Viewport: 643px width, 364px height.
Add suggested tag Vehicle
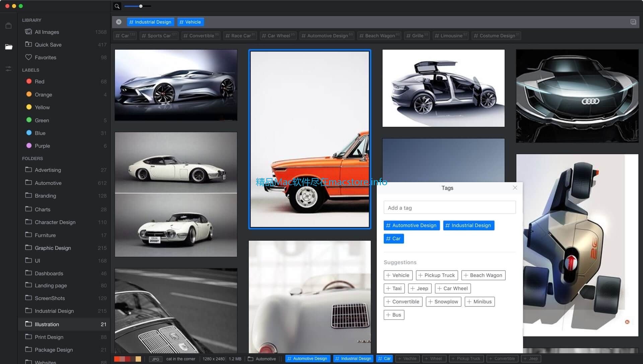tap(398, 275)
